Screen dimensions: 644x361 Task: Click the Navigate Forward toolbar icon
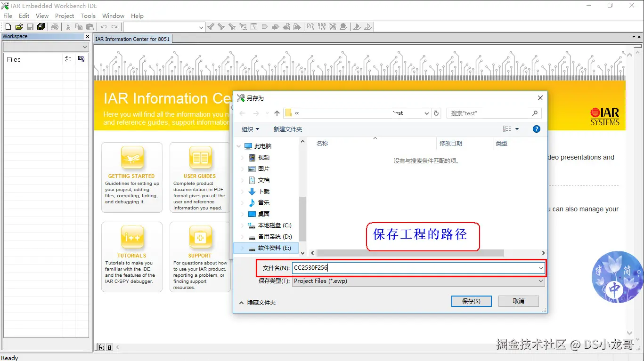[x=297, y=27]
